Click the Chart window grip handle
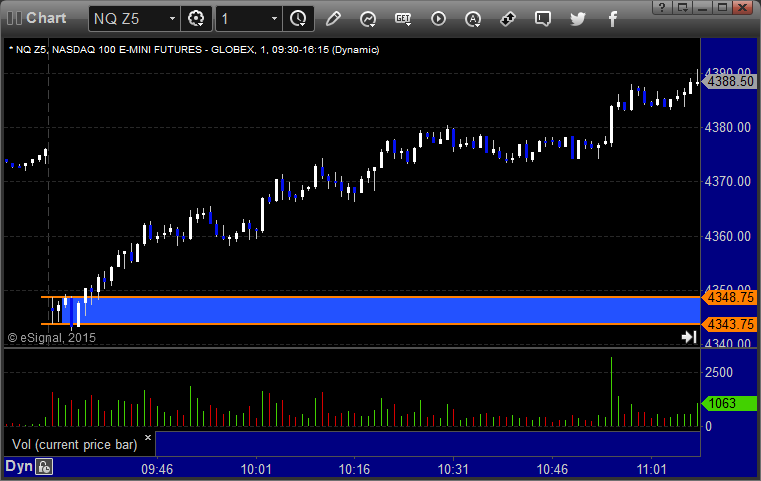 tap(14, 18)
